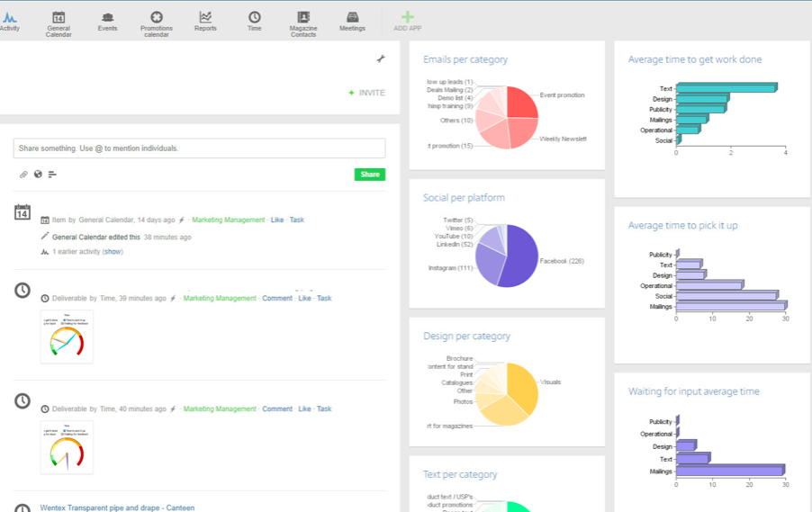Comment on the 40 minutes ago deliverable
The image size is (812, 512).
(277, 409)
